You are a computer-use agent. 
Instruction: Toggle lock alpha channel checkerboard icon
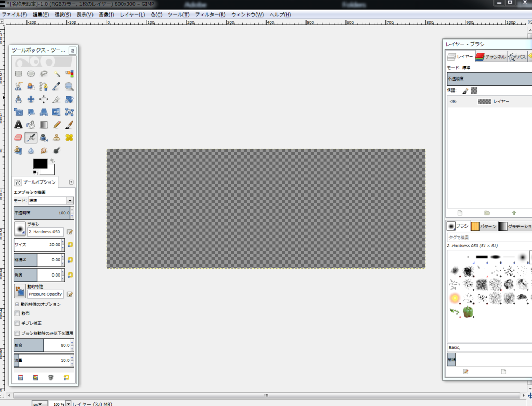click(x=474, y=90)
